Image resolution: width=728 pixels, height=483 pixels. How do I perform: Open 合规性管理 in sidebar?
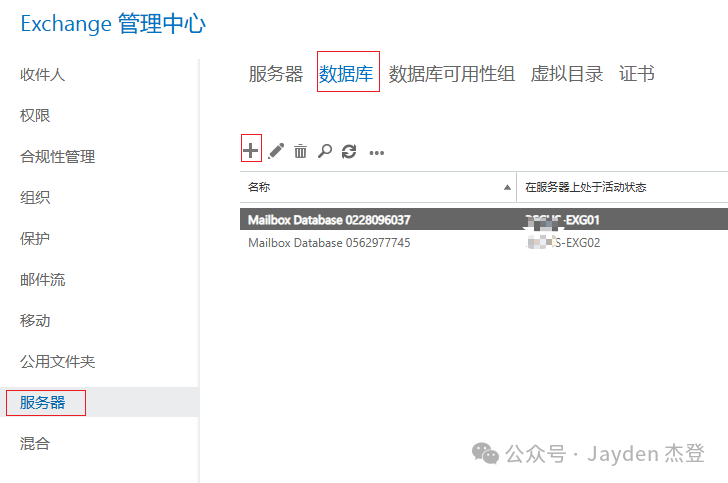coord(57,156)
